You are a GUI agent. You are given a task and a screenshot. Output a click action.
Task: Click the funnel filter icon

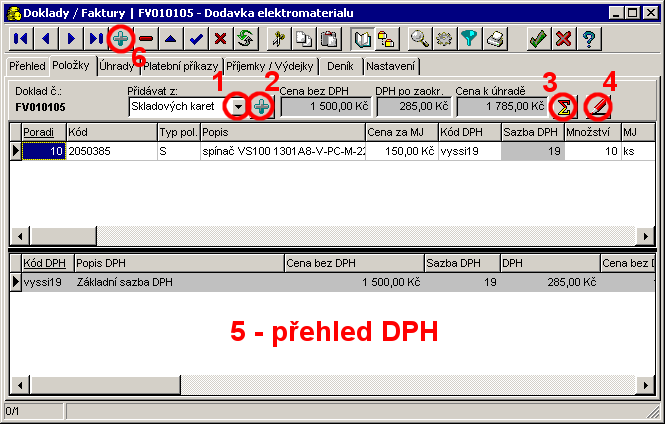point(470,39)
